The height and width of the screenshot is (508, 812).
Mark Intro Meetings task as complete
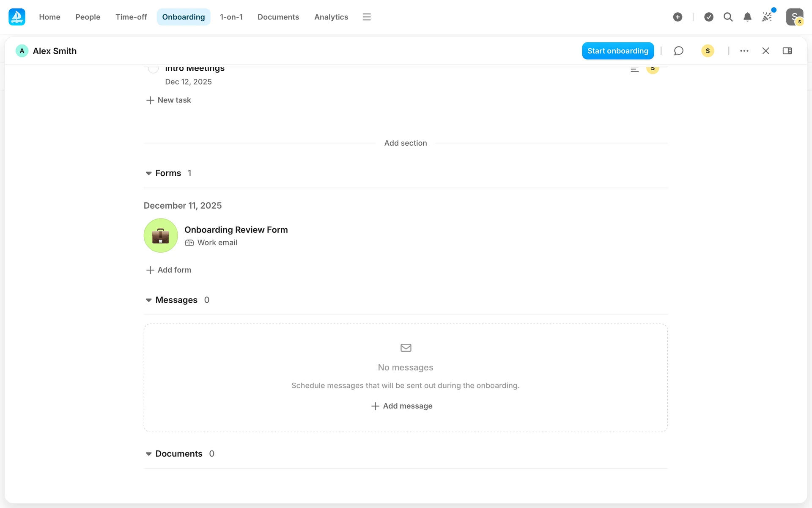(153, 69)
